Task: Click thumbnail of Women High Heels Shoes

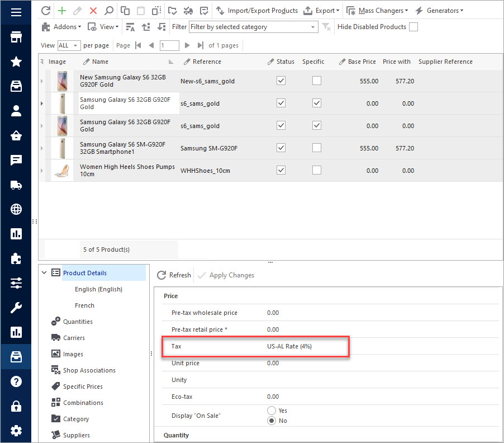Action: coord(62,171)
